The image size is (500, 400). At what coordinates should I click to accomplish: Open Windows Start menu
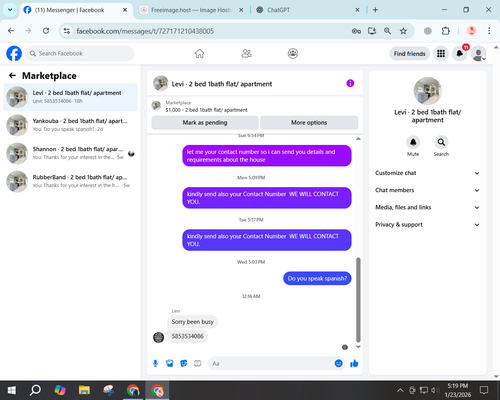click(x=12, y=390)
